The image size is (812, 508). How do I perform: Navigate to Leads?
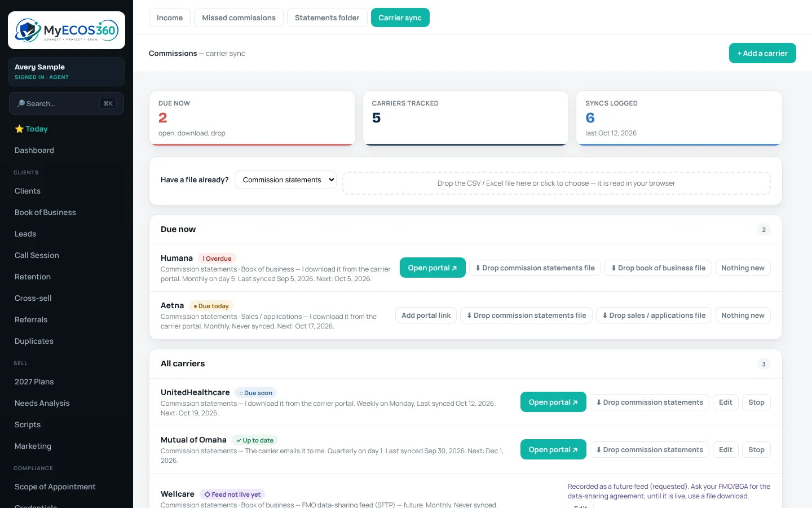click(67, 234)
